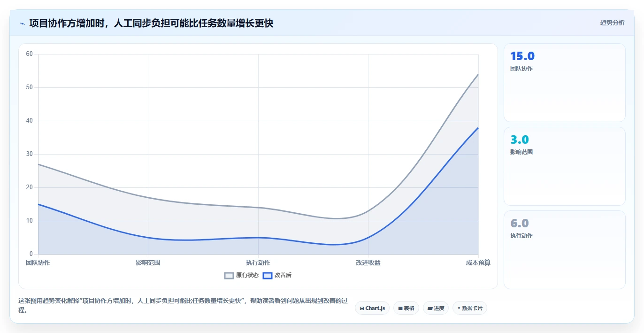Toggle the 改善后 legend series
This screenshot has width=644, height=333.
[x=277, y=275]
